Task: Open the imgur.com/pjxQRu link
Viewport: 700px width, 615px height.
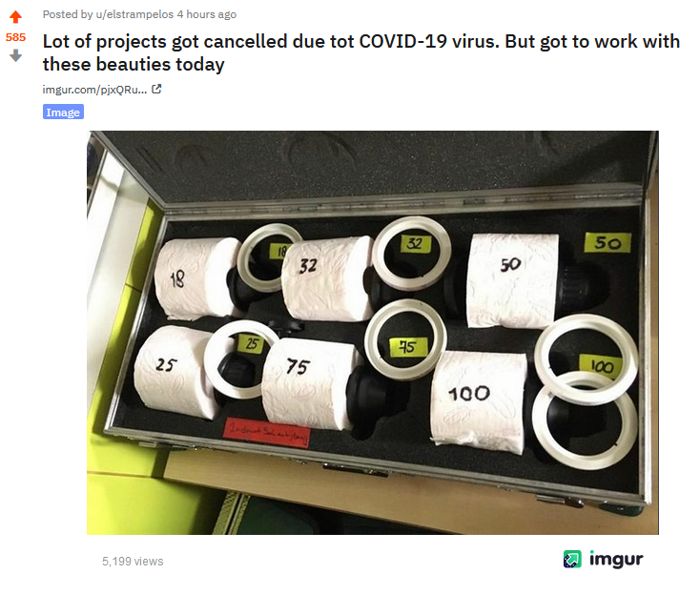Action: pos(94,90)
